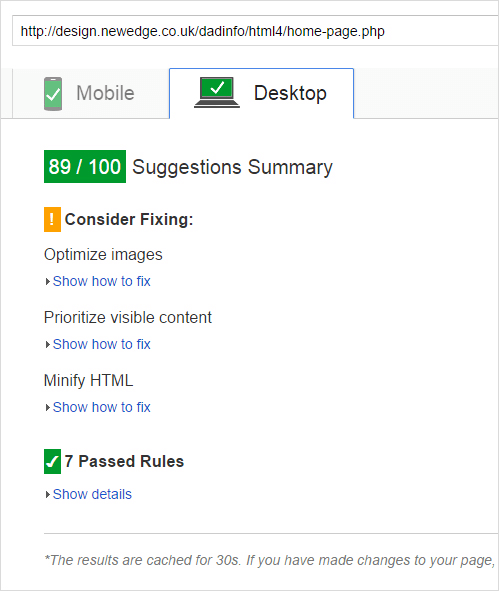Click the Consider Fixing heading text
499x591 pixels.
point(129,219)
